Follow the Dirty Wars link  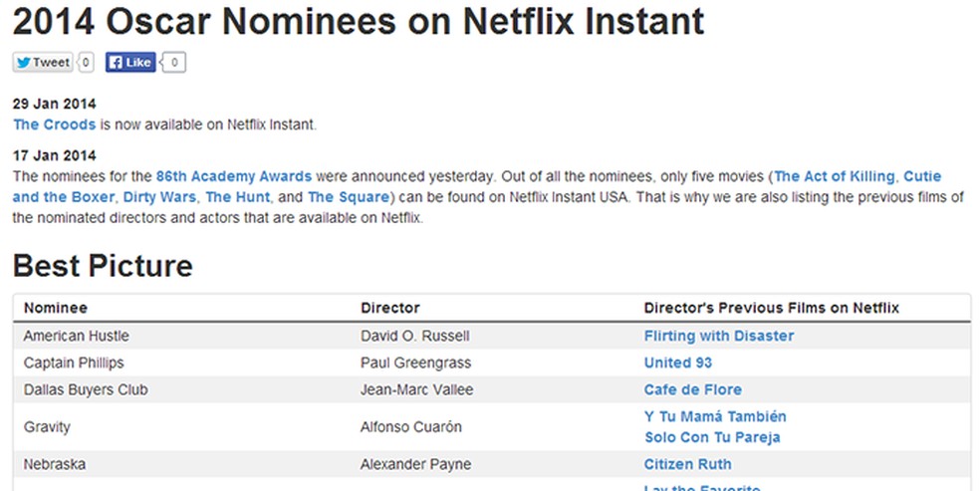pyautogui.click(x=159, y=197)
